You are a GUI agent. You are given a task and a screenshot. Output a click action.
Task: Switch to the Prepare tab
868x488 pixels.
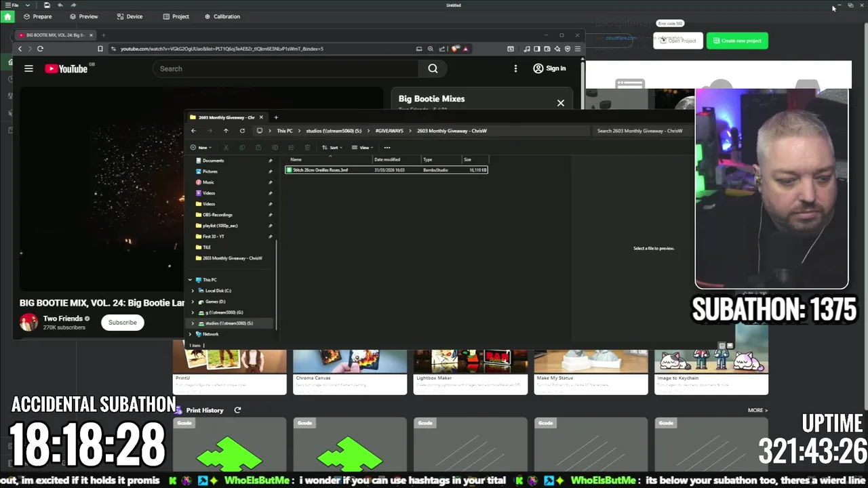(x=37, y=16)
